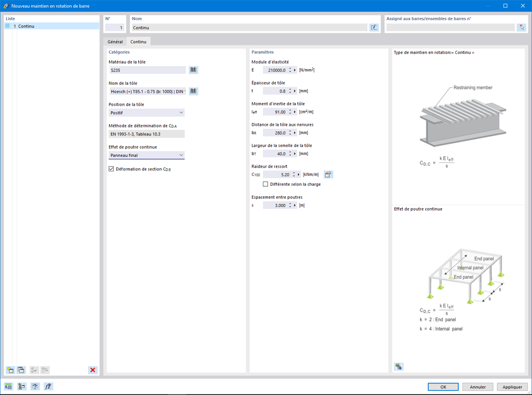Select the Continu tab
This screenshot has height=395, width=532.
pos(138,42)
